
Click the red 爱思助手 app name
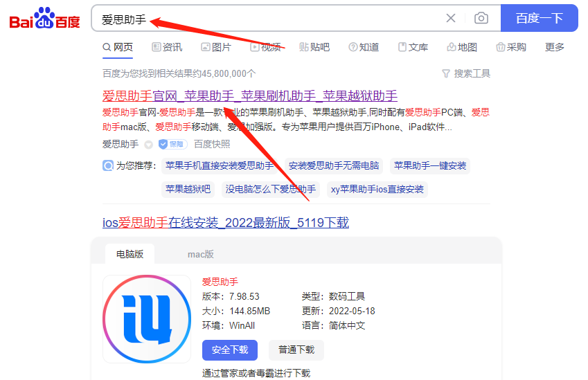pyautogui.click(x=220, y=282)
